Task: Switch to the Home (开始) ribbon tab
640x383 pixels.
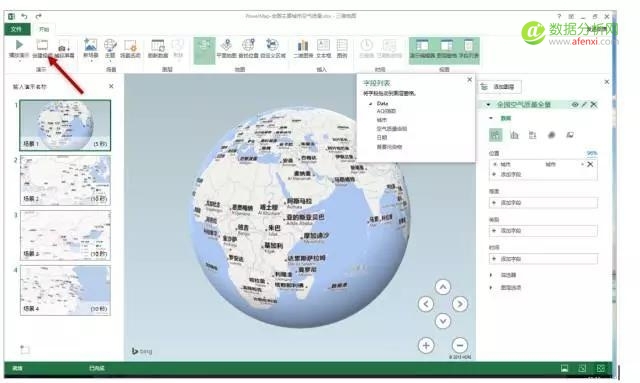Action: pos(44,29)
